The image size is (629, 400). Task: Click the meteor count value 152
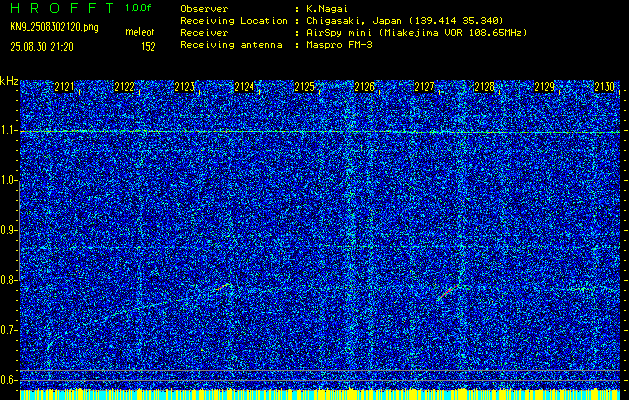tap(148, 47)
